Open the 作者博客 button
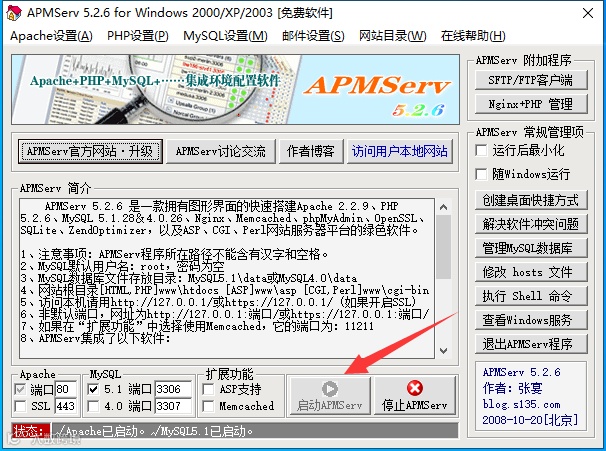Viewport: 606px width, 451px height. coord(311,151)
